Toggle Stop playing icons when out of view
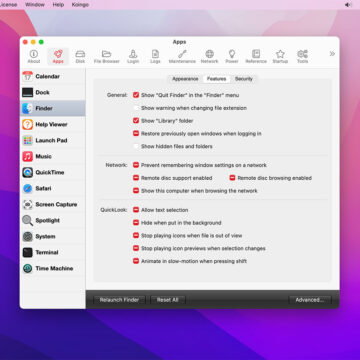Image resolution: width=360 pixels, height=360 pixels. [136, 236]
